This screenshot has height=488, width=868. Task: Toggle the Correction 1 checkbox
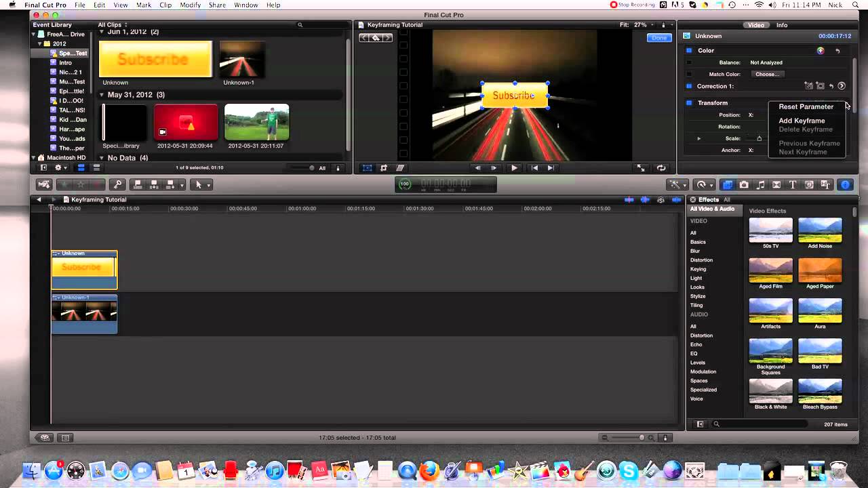[689, 86]
